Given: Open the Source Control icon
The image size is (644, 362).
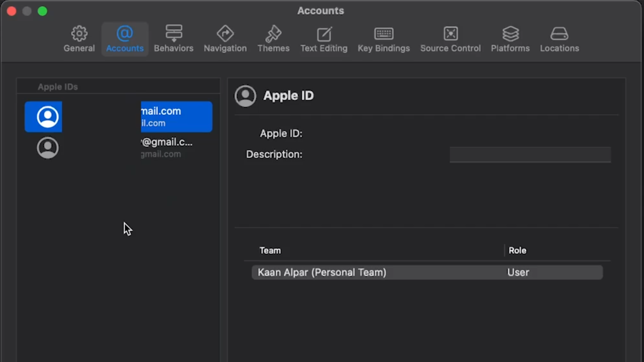Looking at the screenshot, I should [x=450, y=34].
